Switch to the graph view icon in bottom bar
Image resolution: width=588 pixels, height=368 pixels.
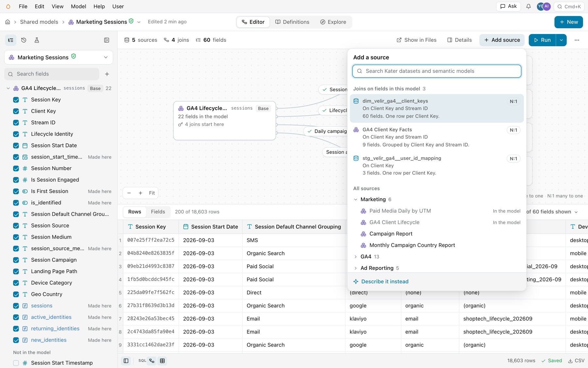(152, 361)
